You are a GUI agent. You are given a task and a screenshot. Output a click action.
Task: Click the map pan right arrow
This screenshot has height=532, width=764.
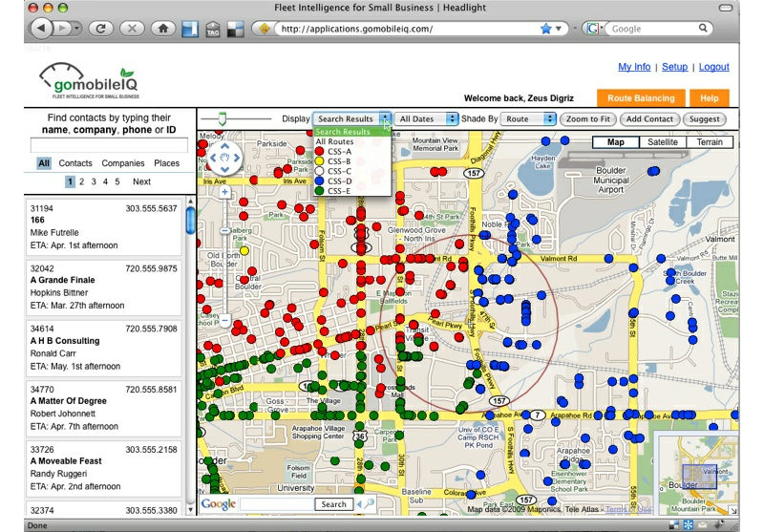[x=237, y=158]
